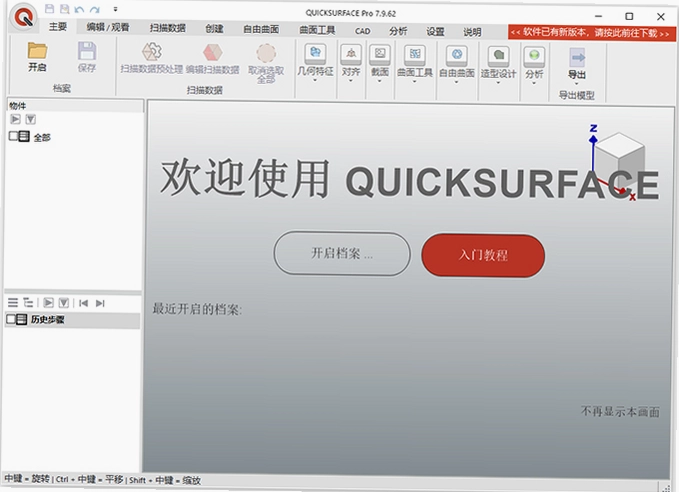Click the 最近开启的档案: label
The width and height of the screenshot is (679, 492).
tap(197, 309)
